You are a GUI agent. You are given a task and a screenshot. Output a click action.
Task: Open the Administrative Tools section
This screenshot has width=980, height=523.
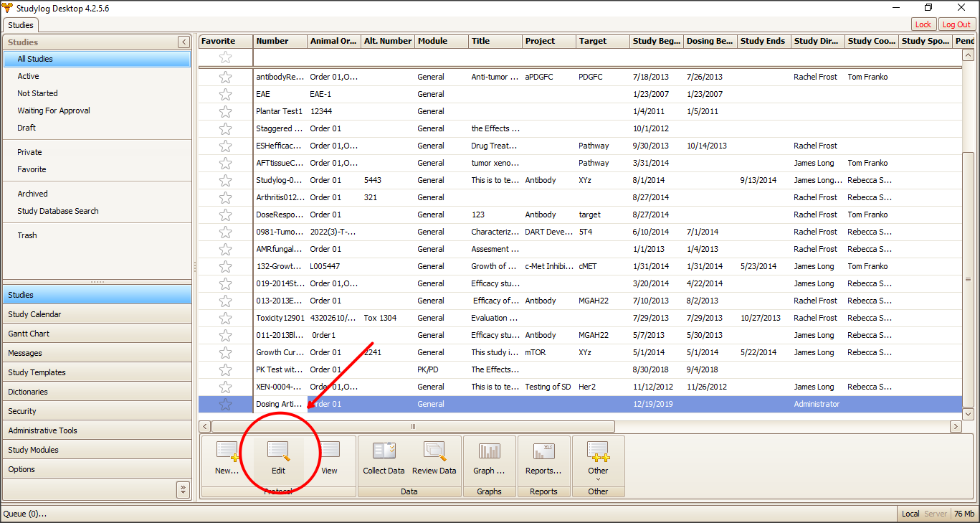click(x=97, y=430)
